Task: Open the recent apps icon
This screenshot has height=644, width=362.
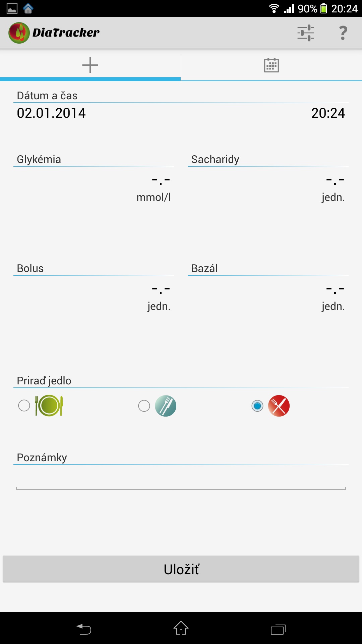Action: [x=278, y=629]
